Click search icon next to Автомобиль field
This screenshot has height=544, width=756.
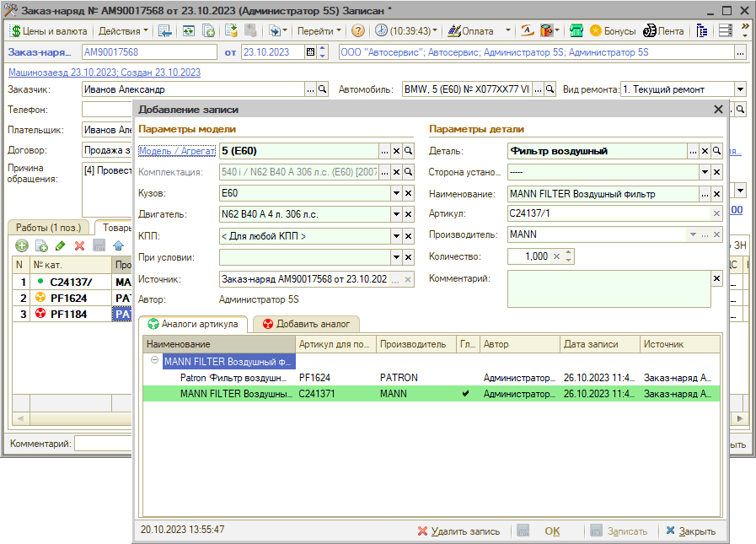pyautogui.click(x=550, y=89)
